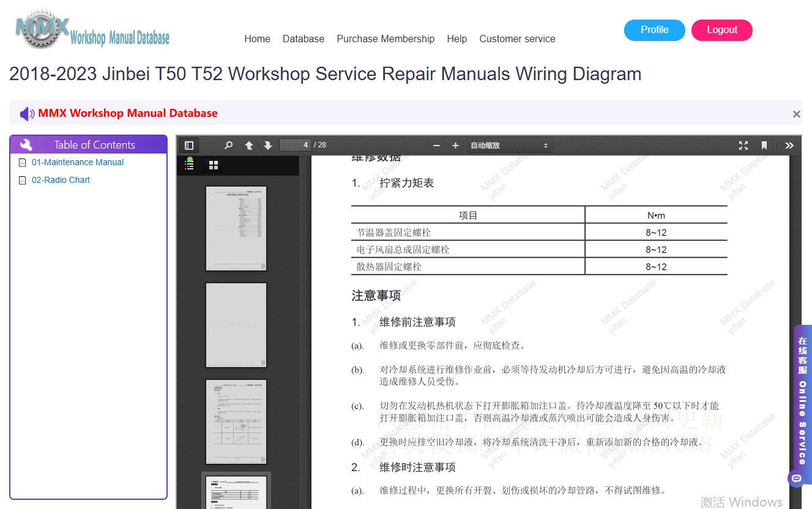Viewport: 812px width, 509px height.
Task: Click the Logout button
Action: point(722,30)
